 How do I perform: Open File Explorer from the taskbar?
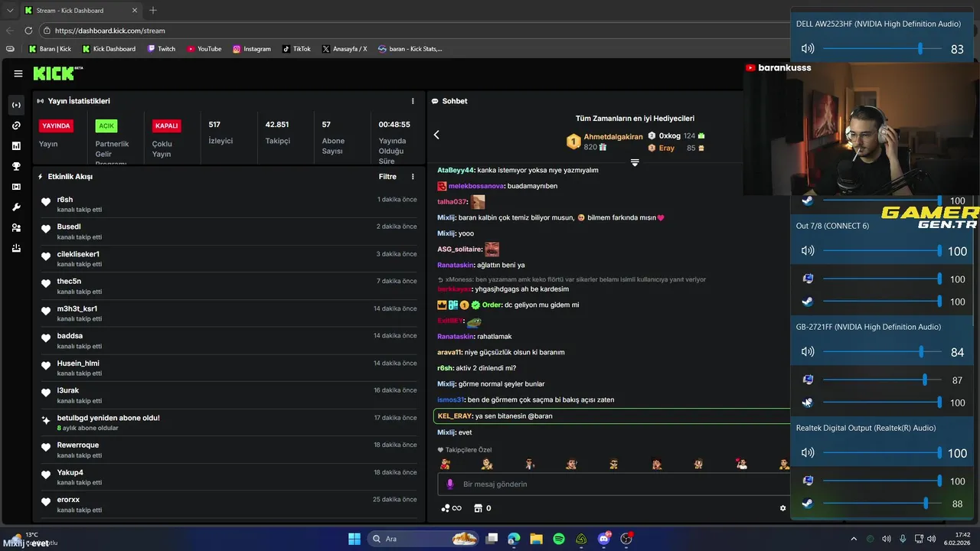click(x=536, y=539)
